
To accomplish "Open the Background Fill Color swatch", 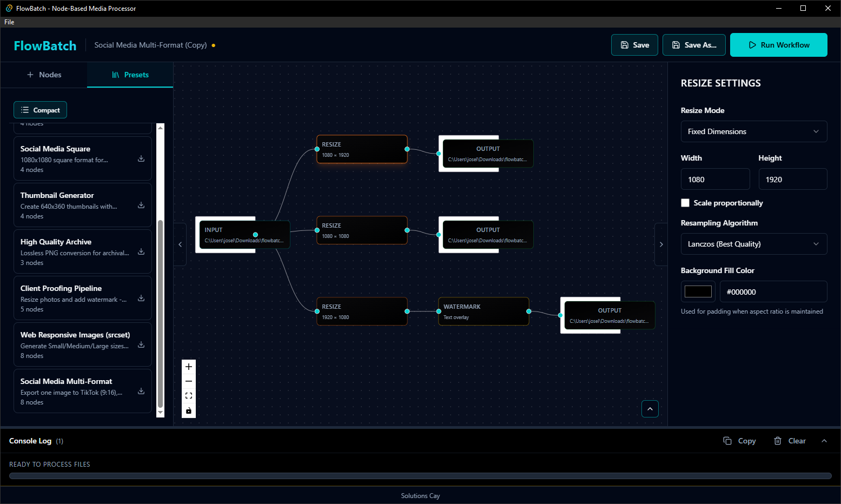I will click(x=698, y=291).
